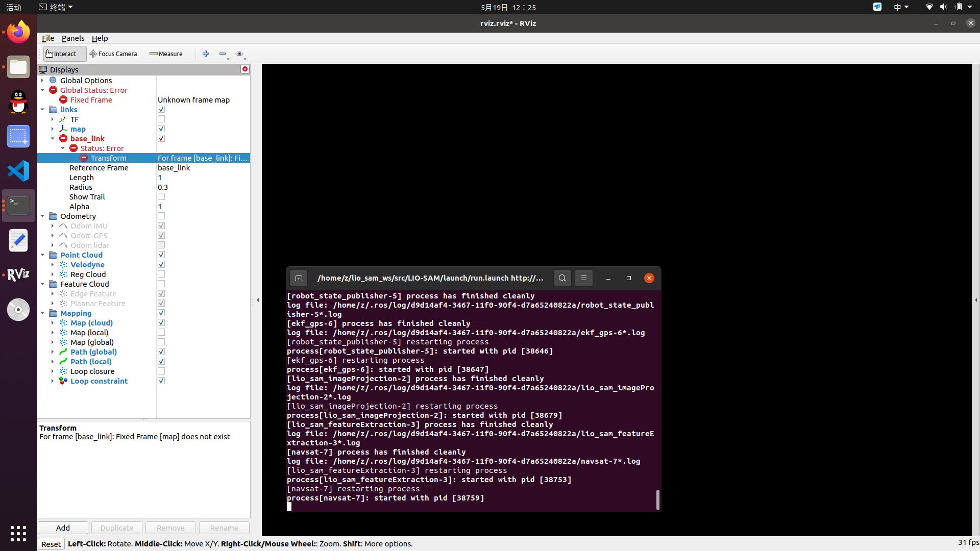
Task: Open Visual Studio Code from the dock
Action: click(18, 171)
